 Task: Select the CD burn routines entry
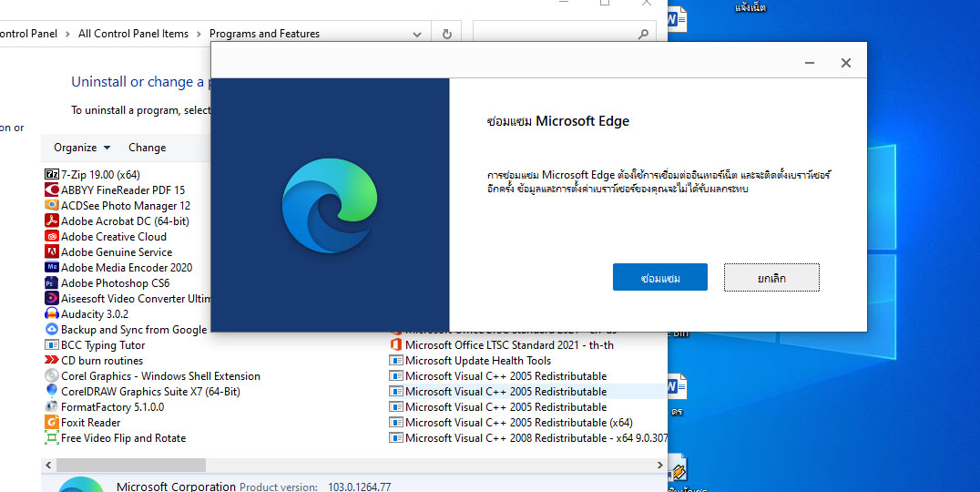(102, 361)
